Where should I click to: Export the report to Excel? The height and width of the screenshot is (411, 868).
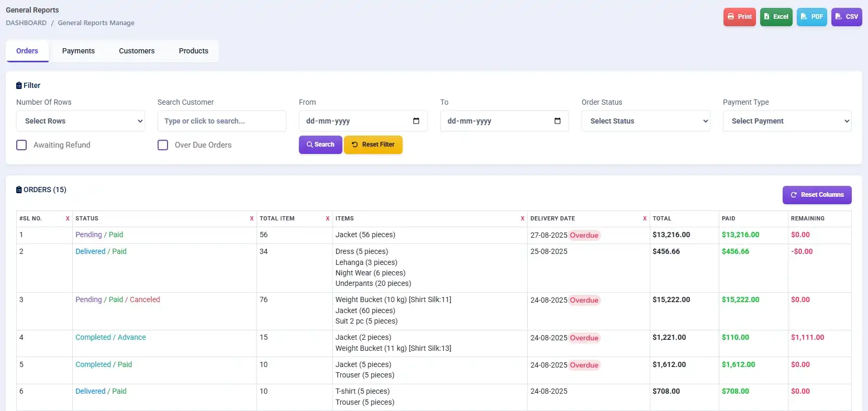tap(776, 17)
